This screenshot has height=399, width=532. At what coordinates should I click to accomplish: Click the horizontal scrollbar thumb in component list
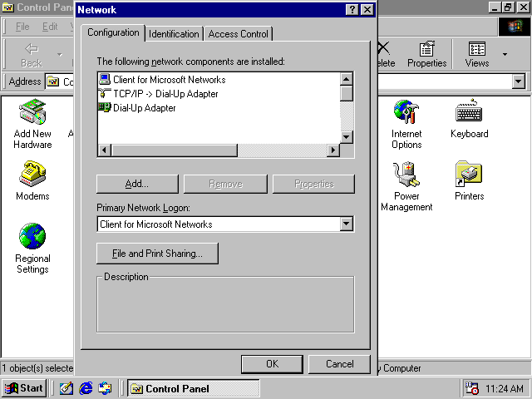pyautogui.click(x=175, y=150)
